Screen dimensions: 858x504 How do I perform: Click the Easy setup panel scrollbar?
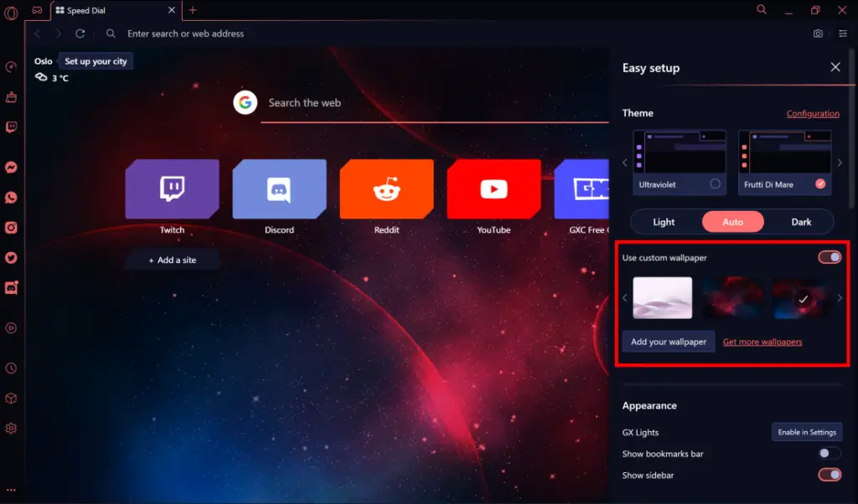851,128
